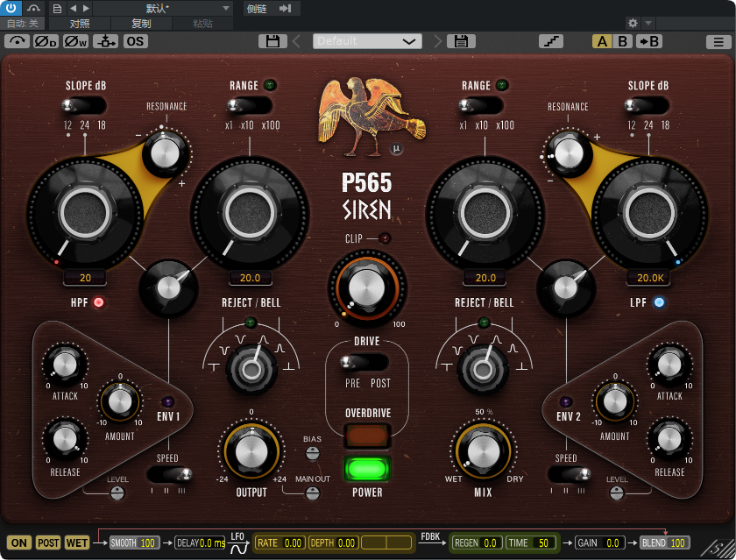Click the routing signal flow icon
Viewport: 736px width, 560px height.
[106, 41]
